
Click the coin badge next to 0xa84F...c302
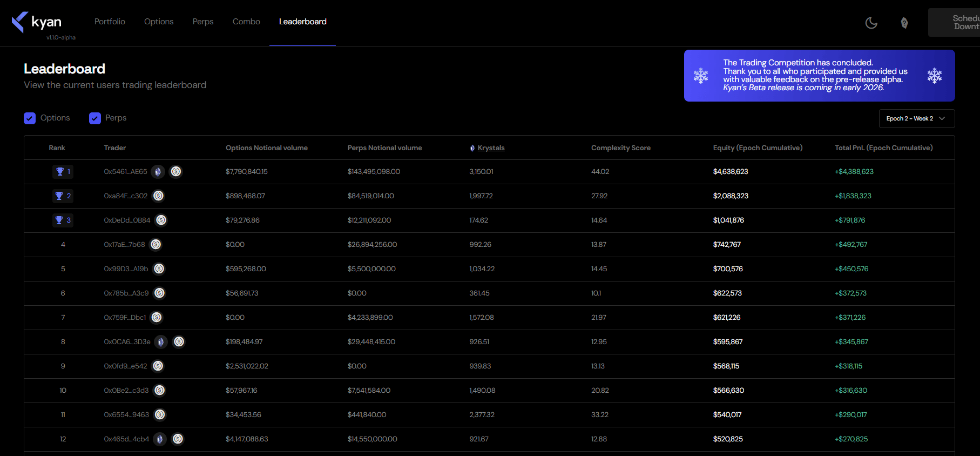coord(158,196)
